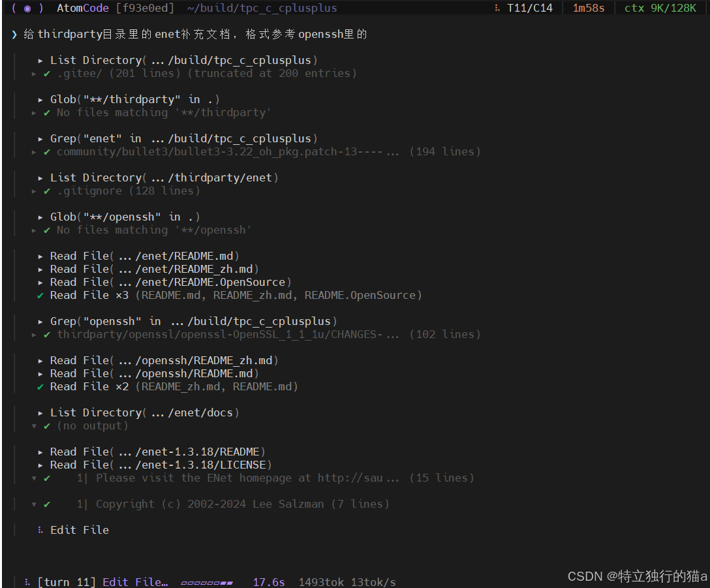The width and height of the screenshot is (710, 588).
Task: Click green check beside community/bullet3 grep result
Action: (x=46, y=152)
